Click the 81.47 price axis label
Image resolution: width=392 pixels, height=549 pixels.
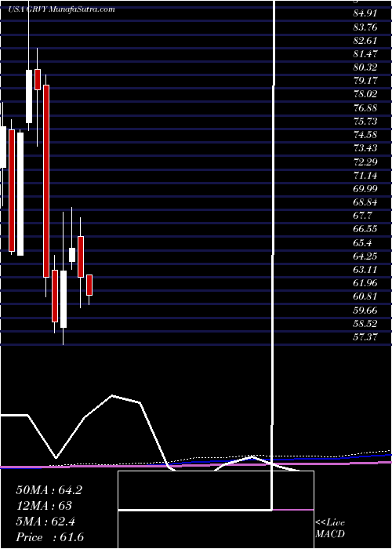click(x=365, y=54)
